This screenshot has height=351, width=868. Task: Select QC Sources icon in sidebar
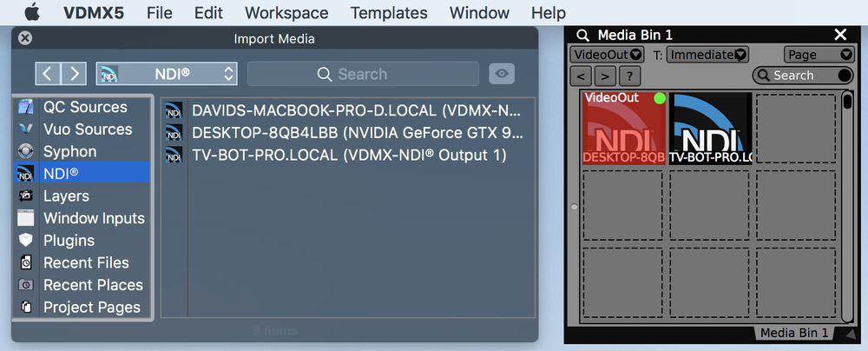[x=25, y=107]
